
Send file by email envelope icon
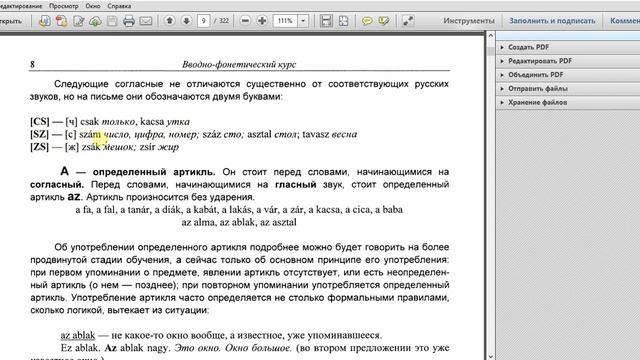146,21
